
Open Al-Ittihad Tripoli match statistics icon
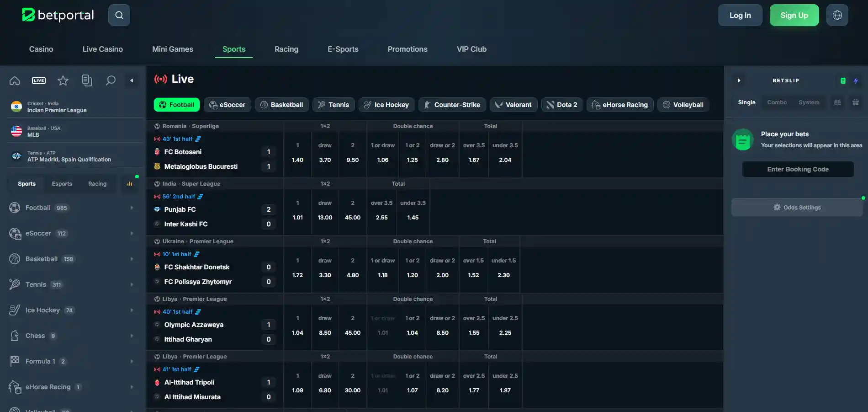click(197, 369)
